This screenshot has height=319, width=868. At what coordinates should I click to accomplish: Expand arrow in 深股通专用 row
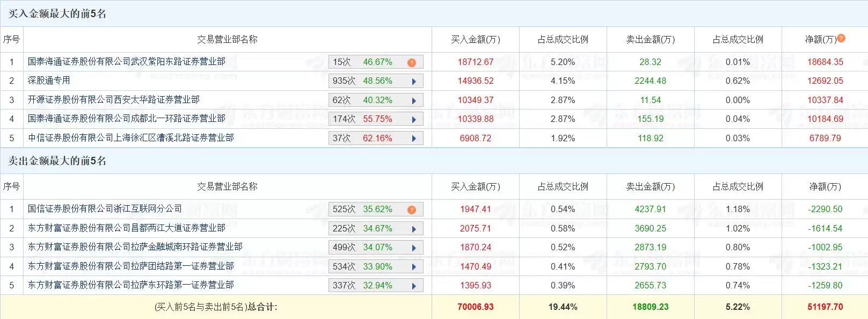pyautogui.click(x=414, y=82)
